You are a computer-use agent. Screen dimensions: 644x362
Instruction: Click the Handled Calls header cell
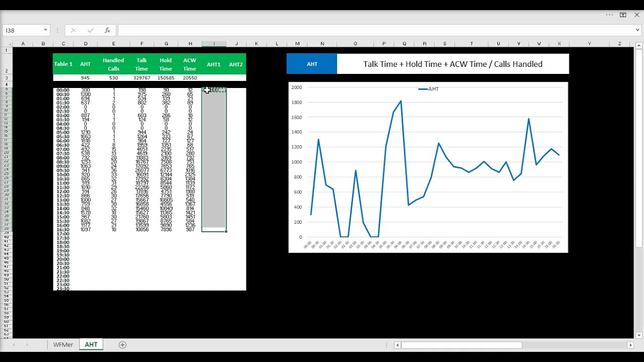click(114, 64)
